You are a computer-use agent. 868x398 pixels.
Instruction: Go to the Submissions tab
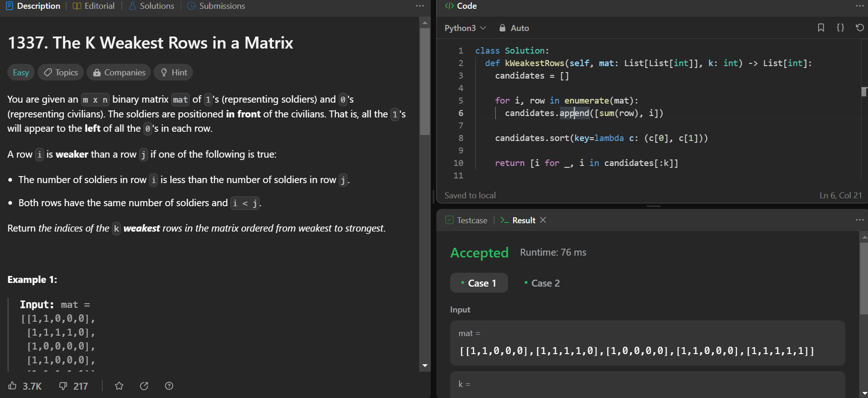[216, 6]
